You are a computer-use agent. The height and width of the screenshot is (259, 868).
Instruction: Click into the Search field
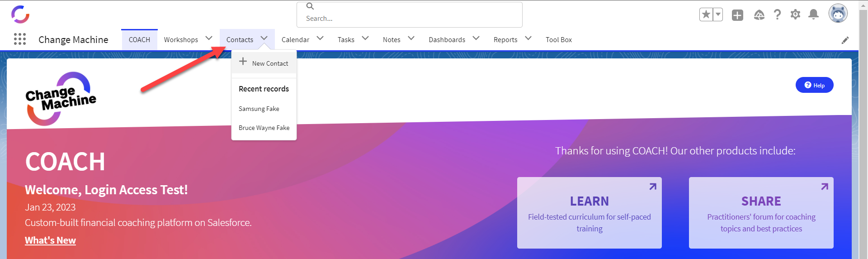(410, 14)
